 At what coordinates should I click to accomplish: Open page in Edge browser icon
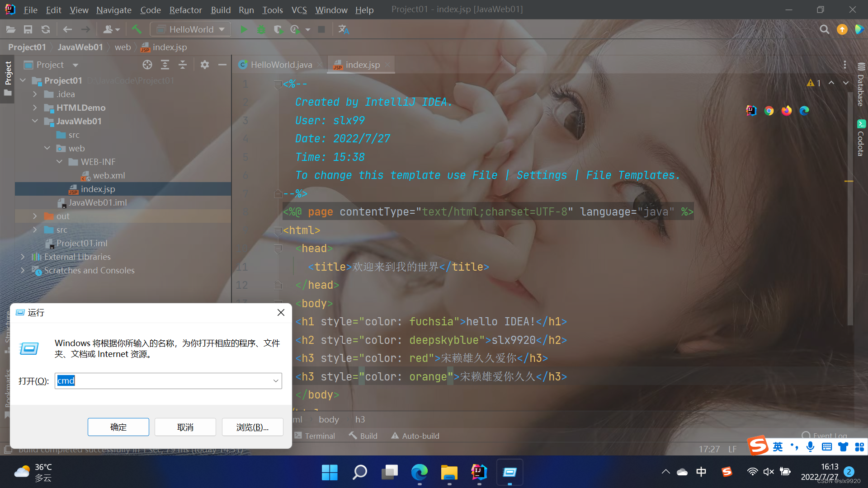pyautogui.click(x=804, y=111)
